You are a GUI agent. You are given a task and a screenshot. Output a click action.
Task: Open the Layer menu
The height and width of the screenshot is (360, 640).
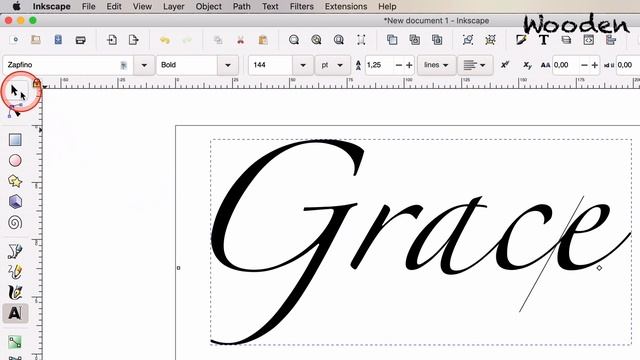pyautogui.click(x=173, y=7)
